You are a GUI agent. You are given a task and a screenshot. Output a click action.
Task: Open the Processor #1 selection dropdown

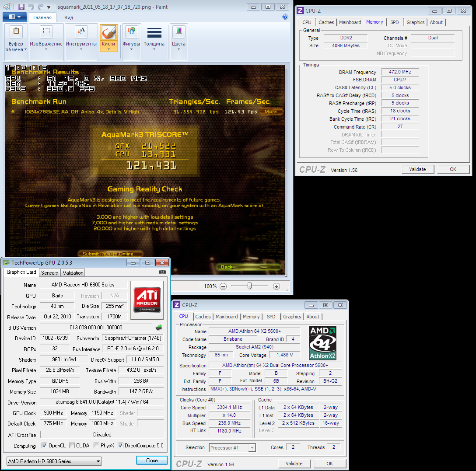click(x=233, y=448)
